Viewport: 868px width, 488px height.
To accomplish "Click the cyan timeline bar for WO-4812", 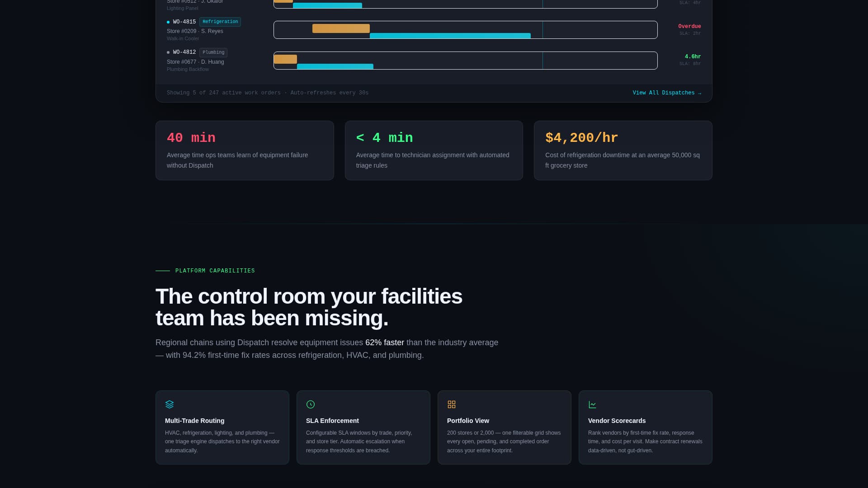I will coord(335,66).
